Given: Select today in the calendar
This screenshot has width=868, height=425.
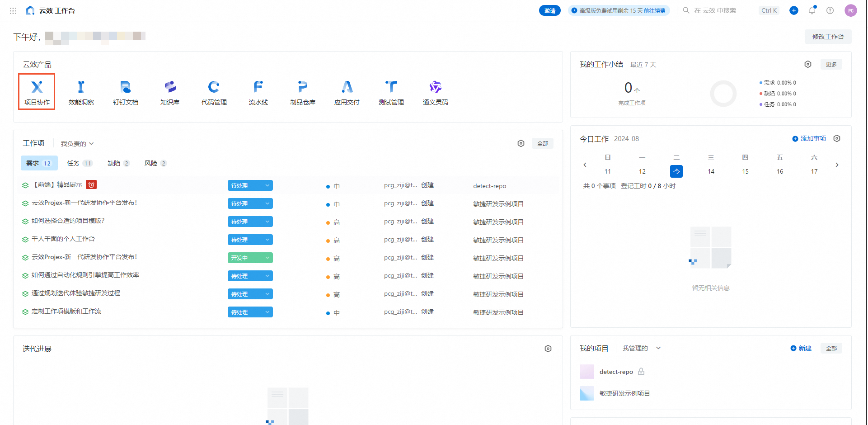Looking at the screenshot, I should coord(676,171).
